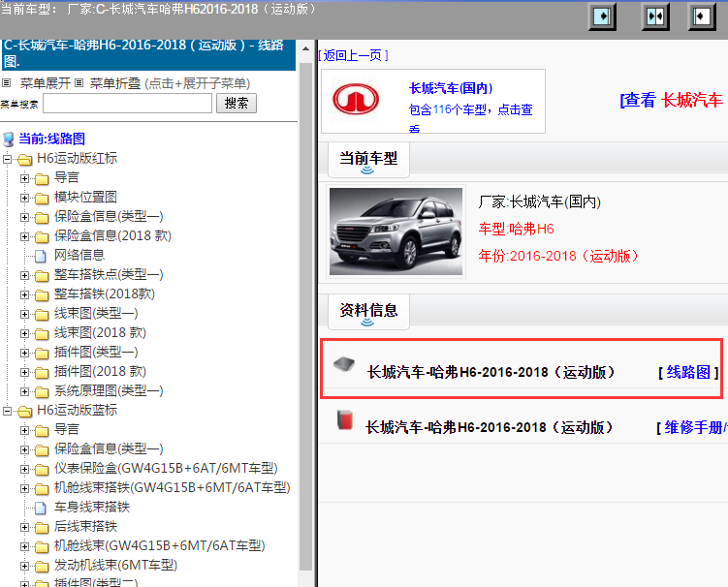
Task: Click the 资料信息 tab header
Action: [368, 311]
